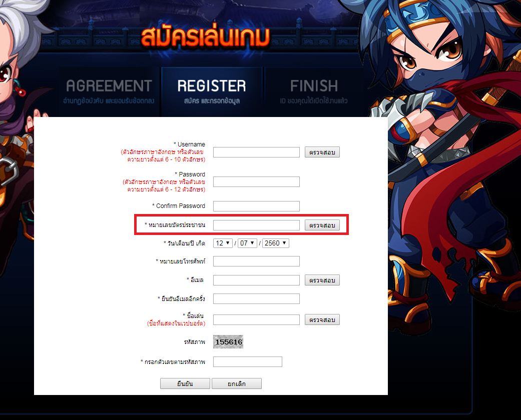The image size is (521, 420).
Task: Click the email address input field
Action: pyautogui.click(x=256, y=280)
